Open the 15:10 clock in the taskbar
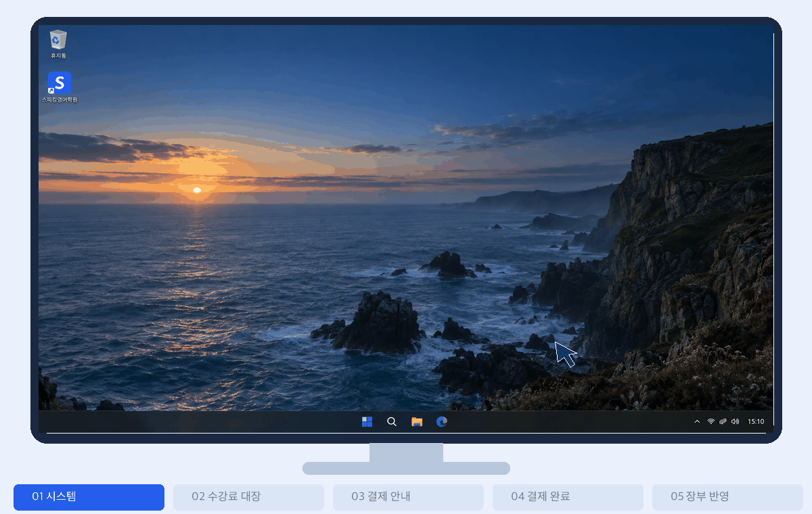 click(756, 422)
